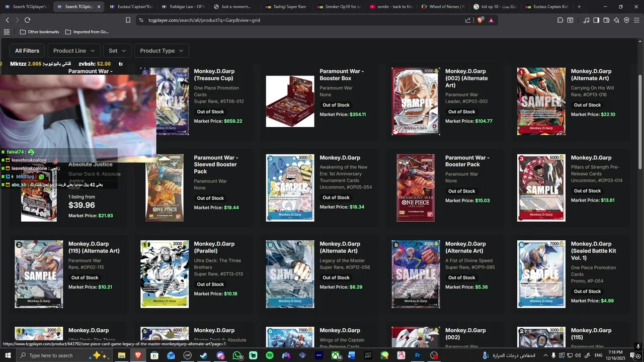The height and width of the screenshot is (362, 644).
Task: Expand the Product Line filter dropdown
Action: (73, 51)
